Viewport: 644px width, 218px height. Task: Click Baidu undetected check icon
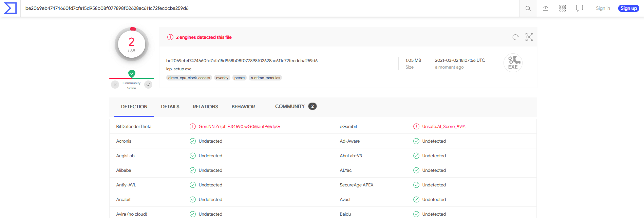pyautogui.click(x=416, y=214)
